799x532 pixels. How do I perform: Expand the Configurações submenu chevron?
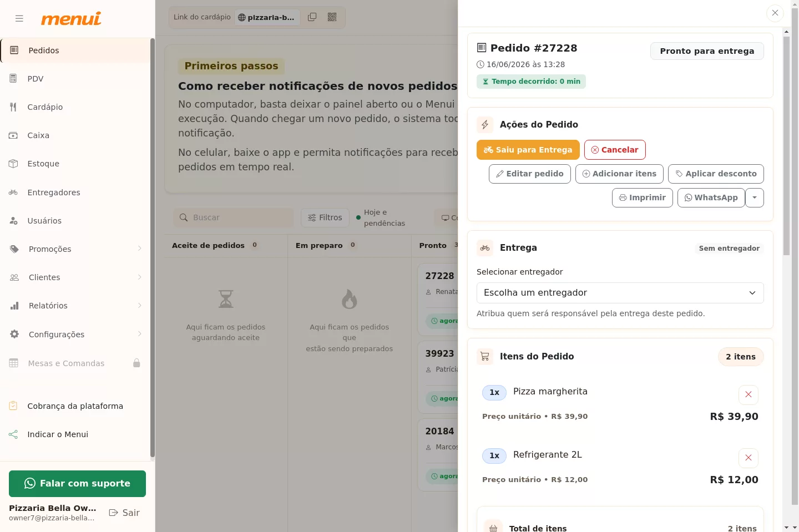(x=139, y=334)
